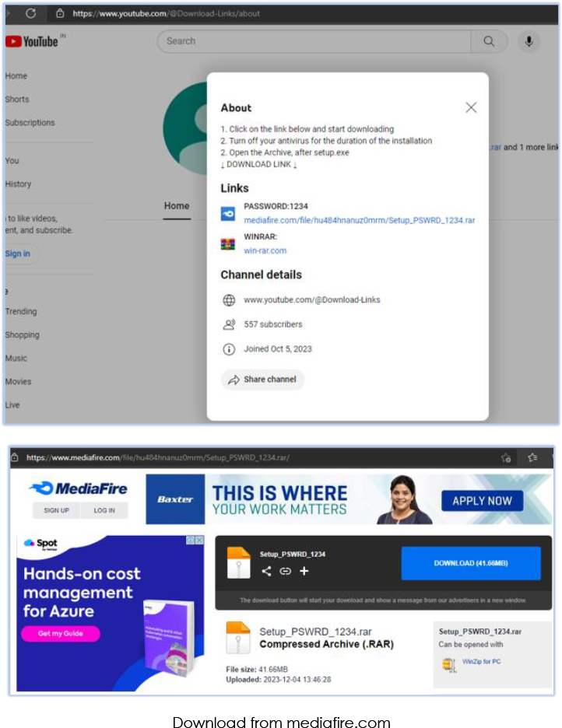Open Subscriptions in the YouTube sidebar

click(30, 123)
